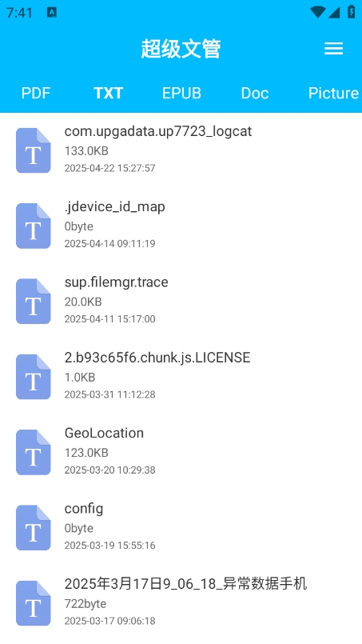
Task: Tap the text file icon beside .jdevice_id_map
Action: pyautogui.click(x=34, y=226)
